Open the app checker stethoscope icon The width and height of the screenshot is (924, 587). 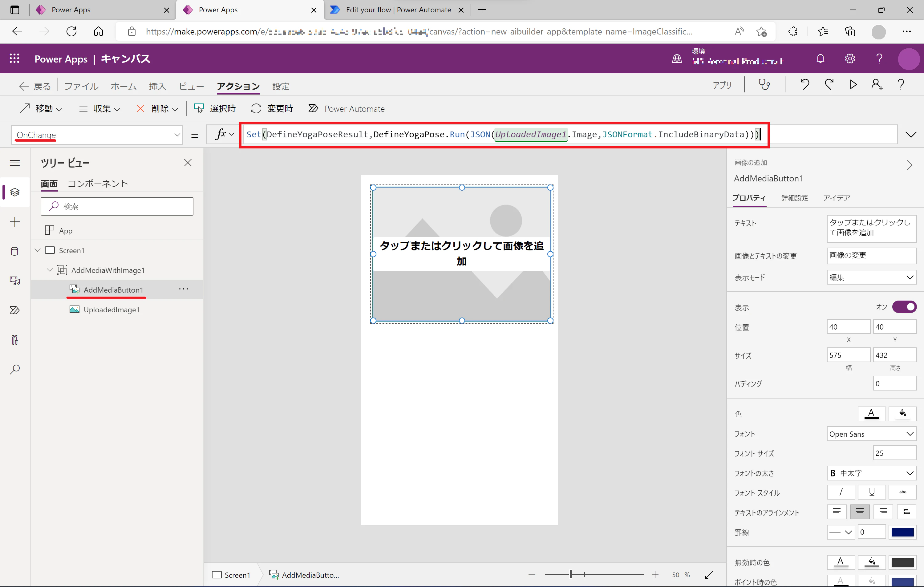click(x=764, y=85)
